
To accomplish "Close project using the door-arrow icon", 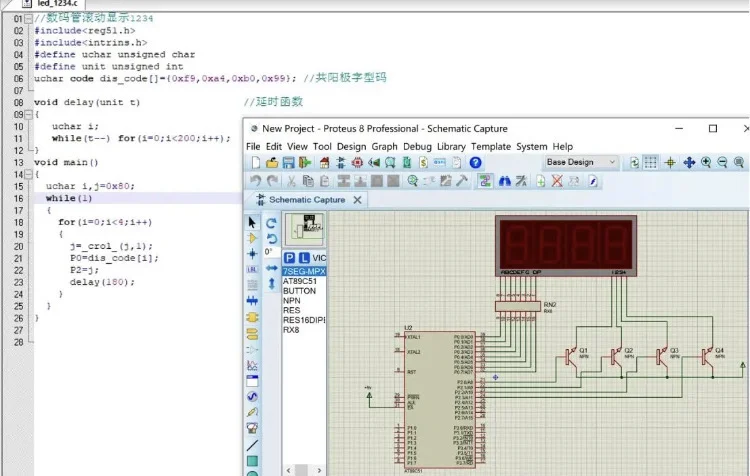I will [305, 163].
